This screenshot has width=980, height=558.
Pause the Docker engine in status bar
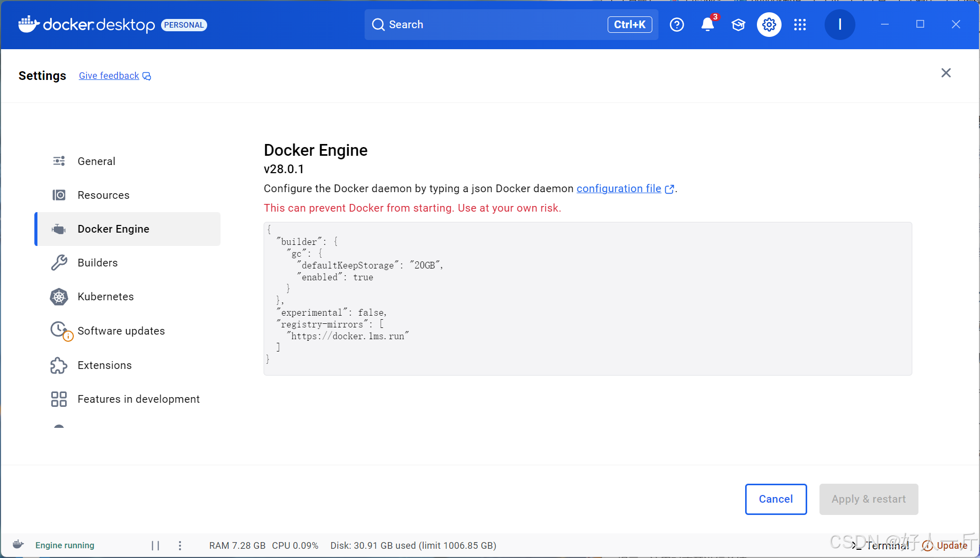[x=155, y=546]
